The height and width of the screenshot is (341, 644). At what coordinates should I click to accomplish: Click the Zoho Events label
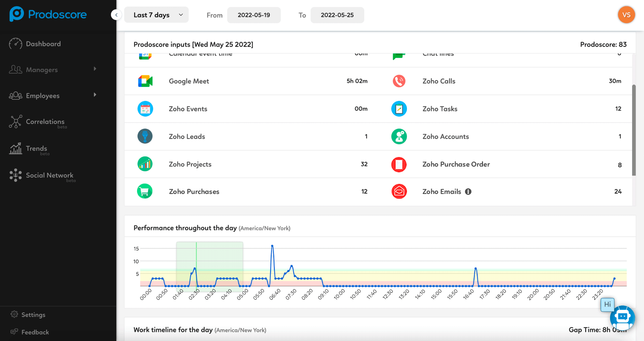[188, 109]
